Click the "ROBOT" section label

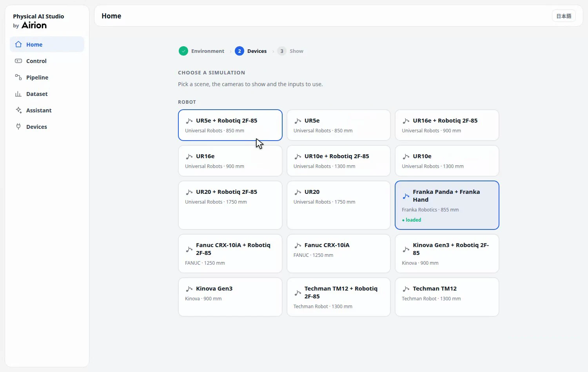[x=187, y=102]
